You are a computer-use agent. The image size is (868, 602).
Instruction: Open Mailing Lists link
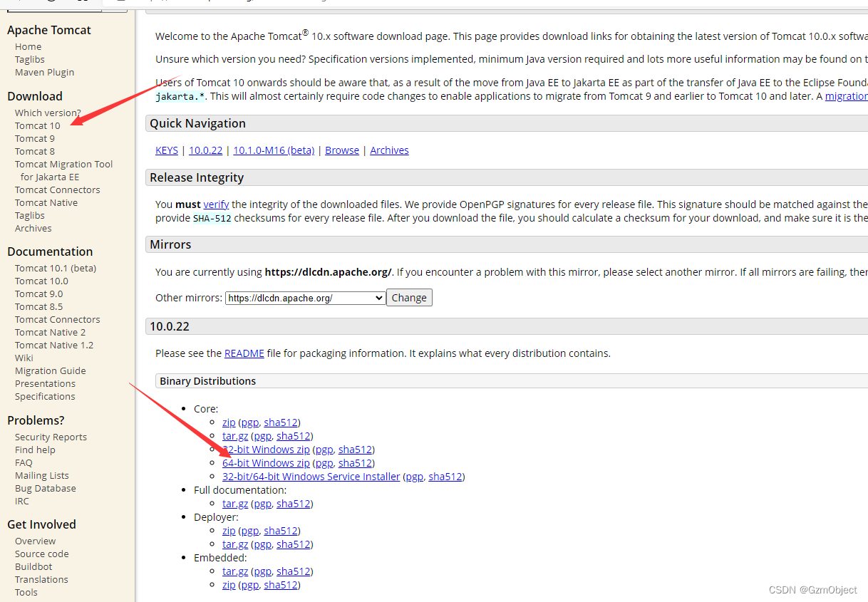[x=42, y=475]
